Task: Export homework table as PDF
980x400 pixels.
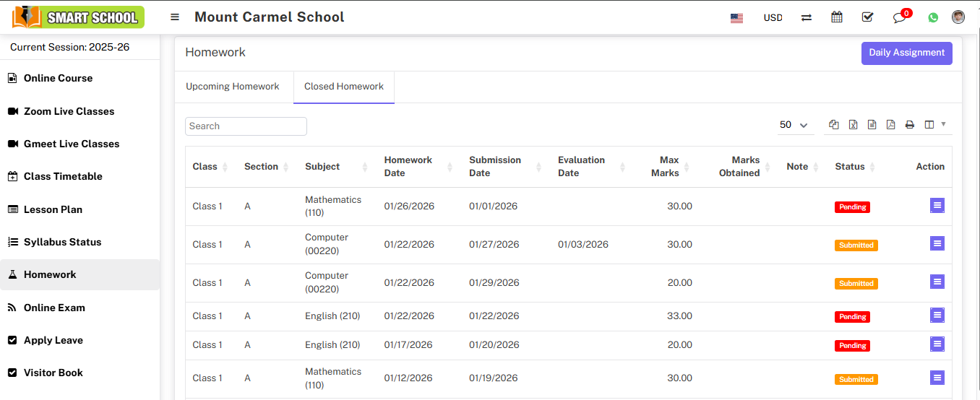Action: pos(890,125)
